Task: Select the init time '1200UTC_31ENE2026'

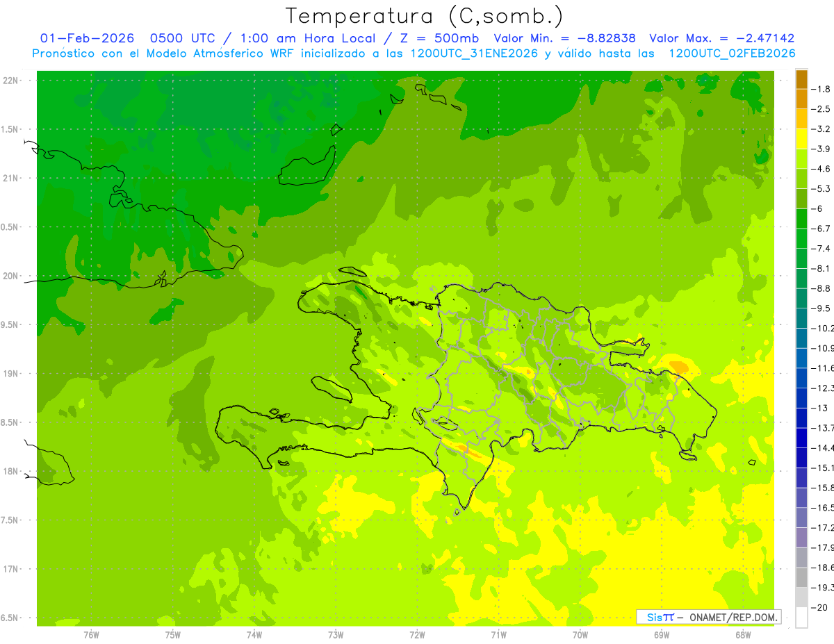Action: tap(473, 53)
